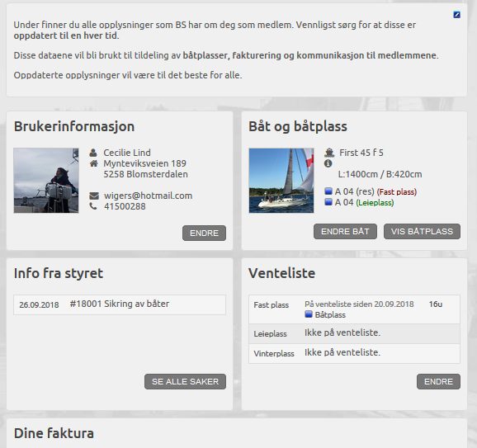Click the email envelope icon
This screenshot has width=477, height=448.
pos(94,196)
